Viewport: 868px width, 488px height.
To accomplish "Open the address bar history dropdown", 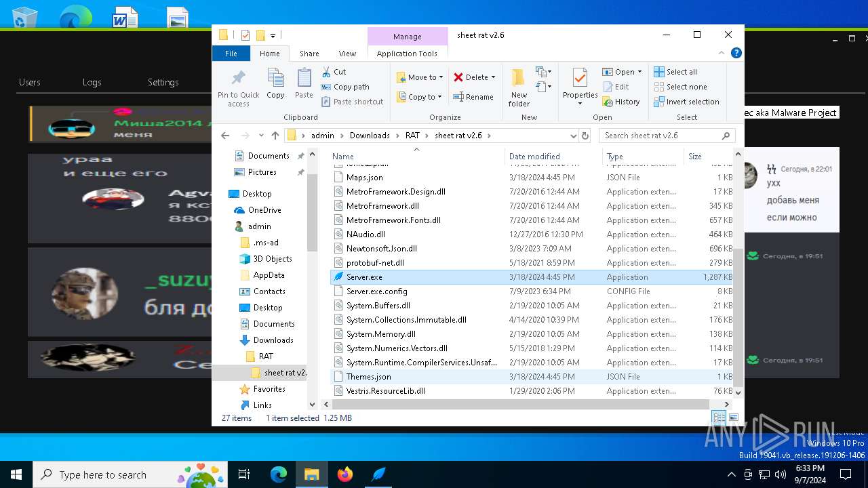I will tap(573, 136).
